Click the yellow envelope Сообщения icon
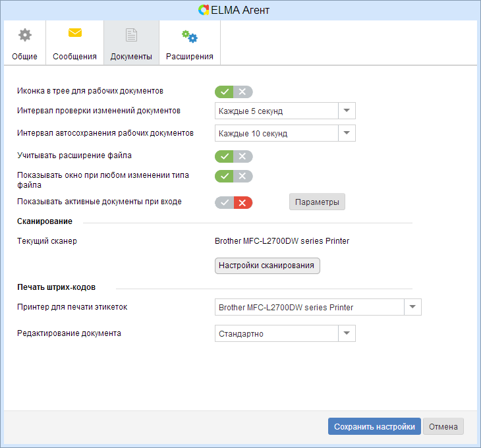Screen dimensions: 481x448 (75, 33)
